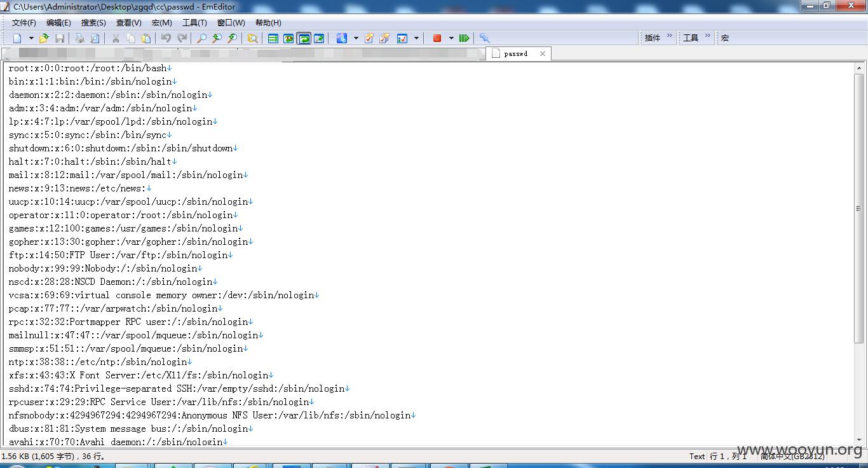This screenshot has width=868, height=468.
Task: Click the green Run Macro icon
Action: tap(464, 38)
